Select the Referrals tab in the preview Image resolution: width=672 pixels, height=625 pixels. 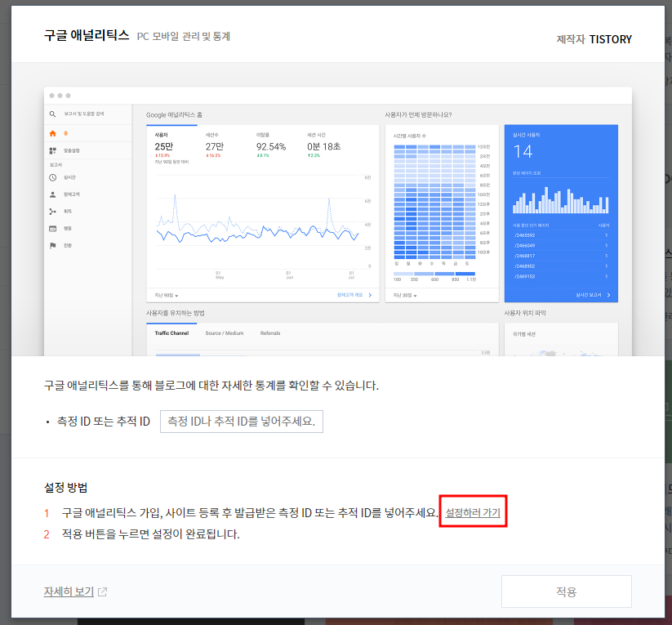[x=270, y=333]
